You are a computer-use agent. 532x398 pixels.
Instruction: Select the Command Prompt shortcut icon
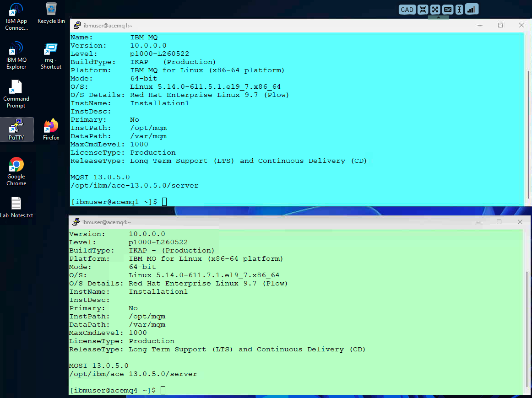pos(16,94)
